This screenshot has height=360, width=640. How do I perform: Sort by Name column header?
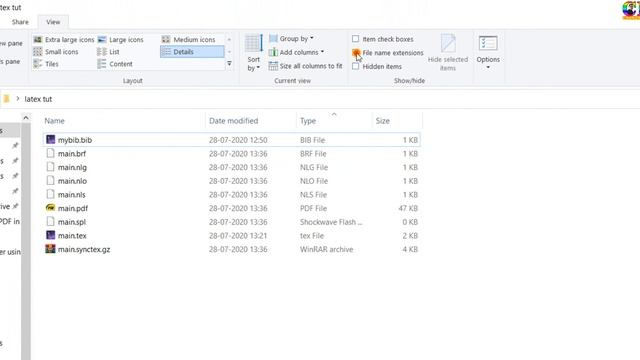pyautogui.click(x=124, y=121)
